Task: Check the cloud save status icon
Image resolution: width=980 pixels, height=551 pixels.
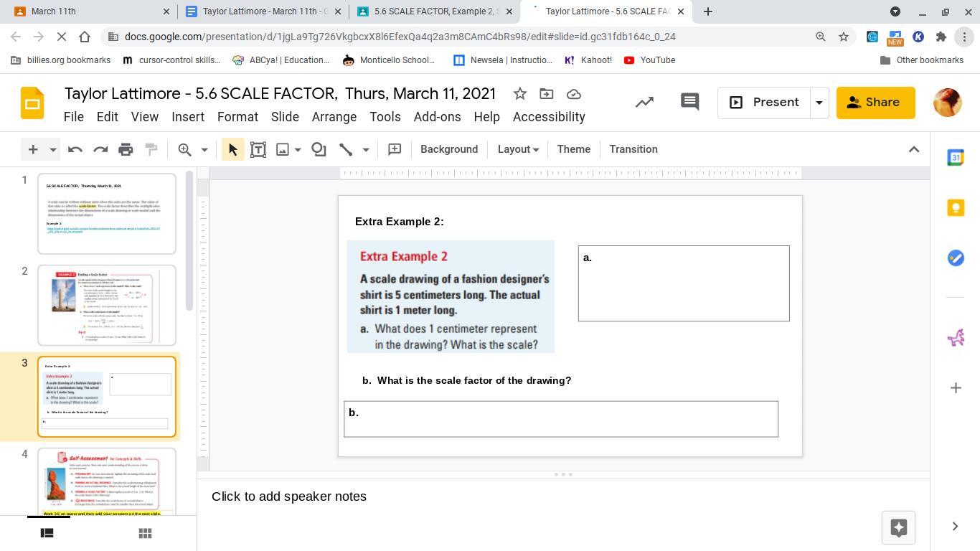Action: click(574, 94)
